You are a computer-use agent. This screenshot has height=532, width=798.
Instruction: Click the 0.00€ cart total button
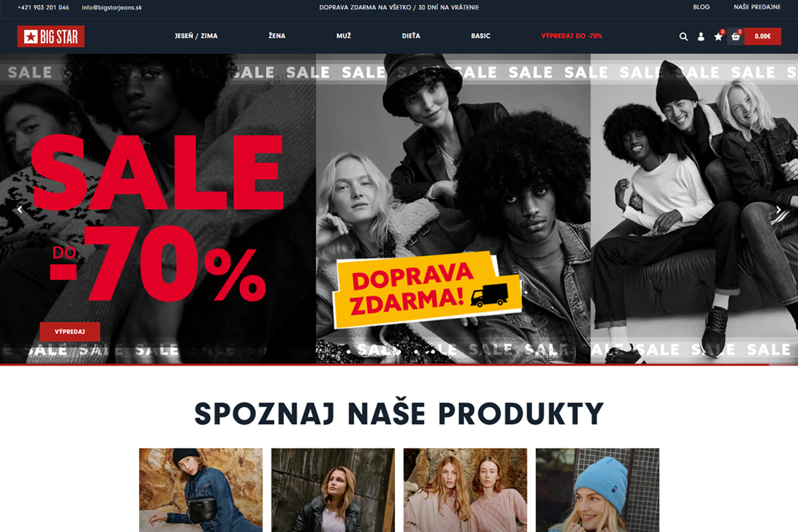(763, 37)
